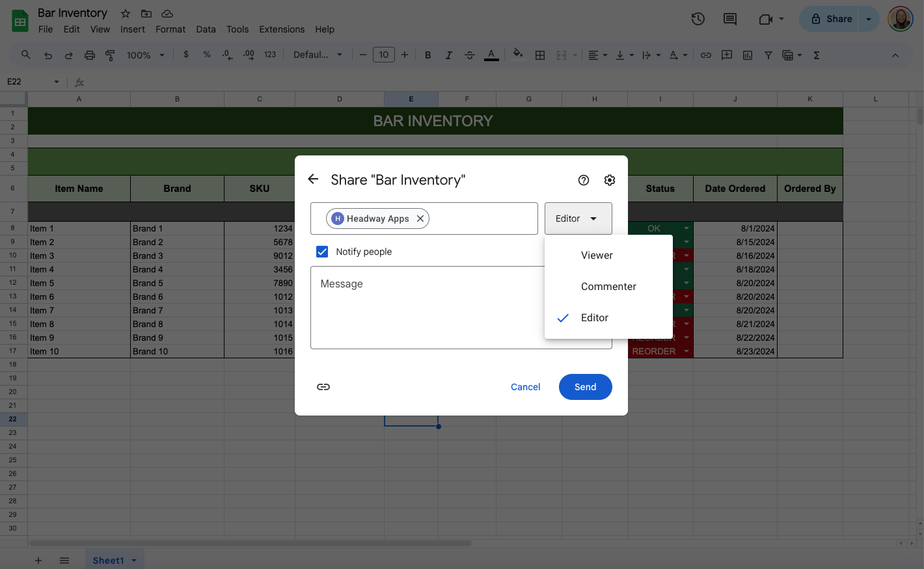This screenshot has height=569, width=924.
Task: Select the Viewer role option
Action: 608,256
